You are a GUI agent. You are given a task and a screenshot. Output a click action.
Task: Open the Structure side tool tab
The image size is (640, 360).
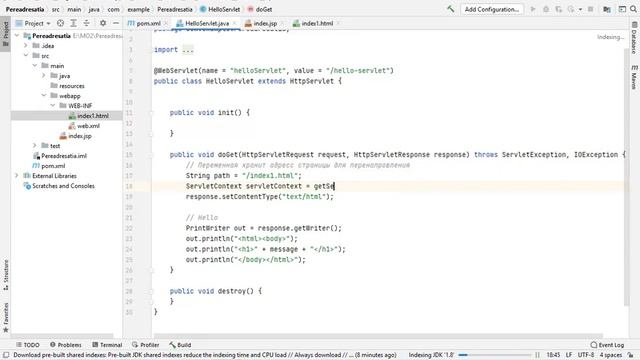5,275
